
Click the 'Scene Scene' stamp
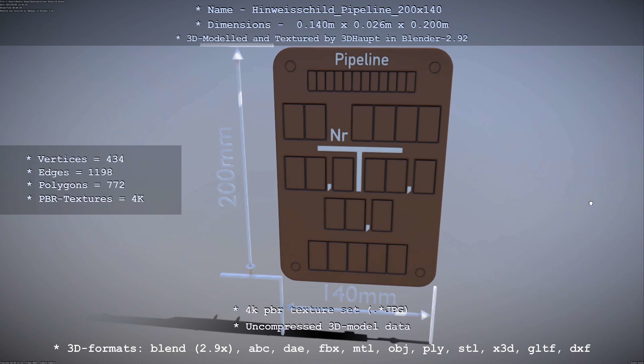coord(637,363)
